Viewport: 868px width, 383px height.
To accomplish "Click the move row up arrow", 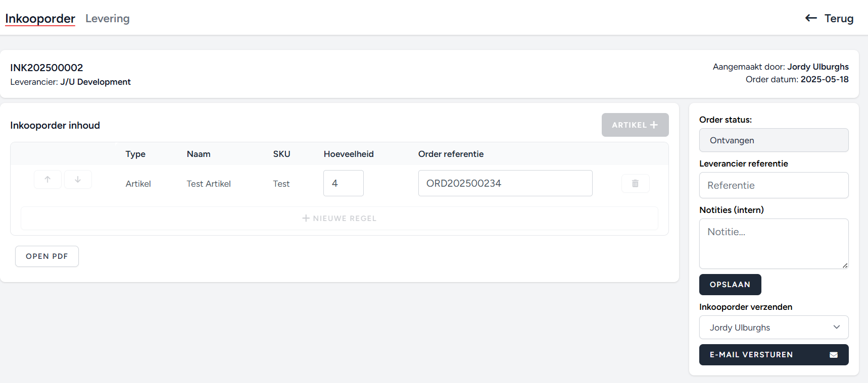I will click(x=47, y=180).
